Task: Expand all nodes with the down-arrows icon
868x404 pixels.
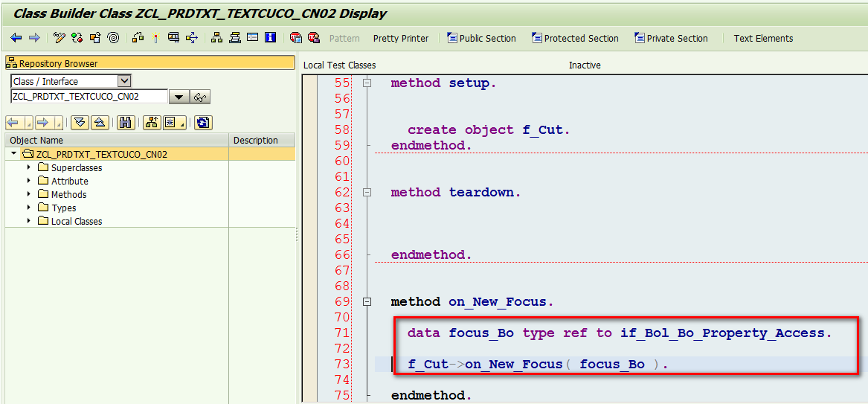Action: point(80,122)
